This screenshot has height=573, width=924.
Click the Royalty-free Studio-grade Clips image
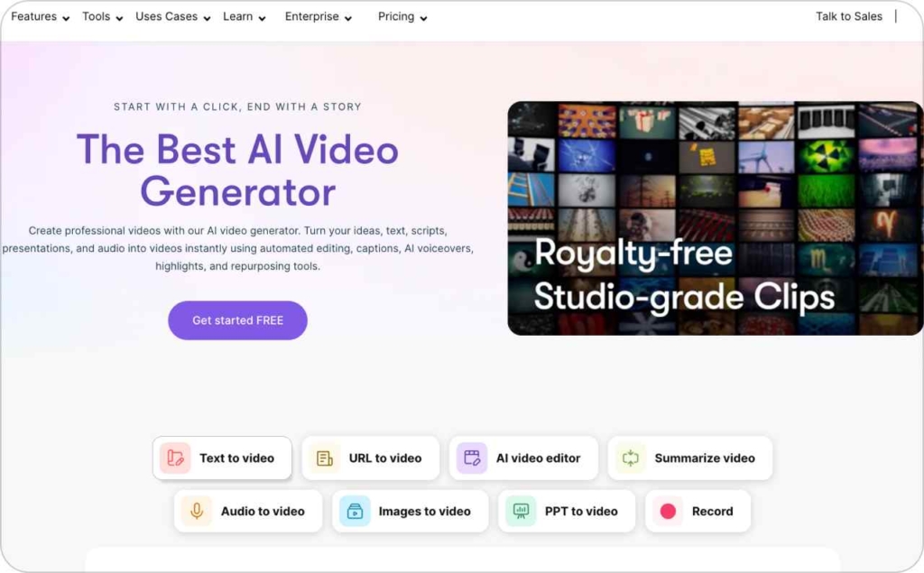click(715, 217)
